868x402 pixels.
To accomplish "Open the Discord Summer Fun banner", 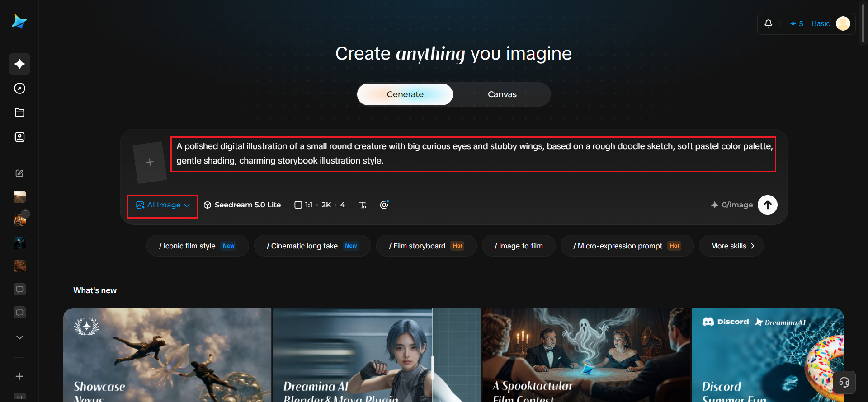I will click(x=768, y=355).
